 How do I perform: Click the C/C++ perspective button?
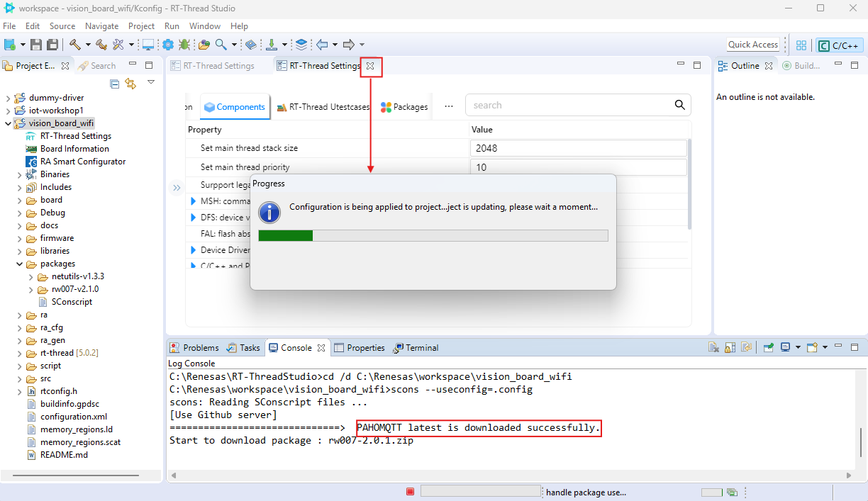[x=839, y=45]
